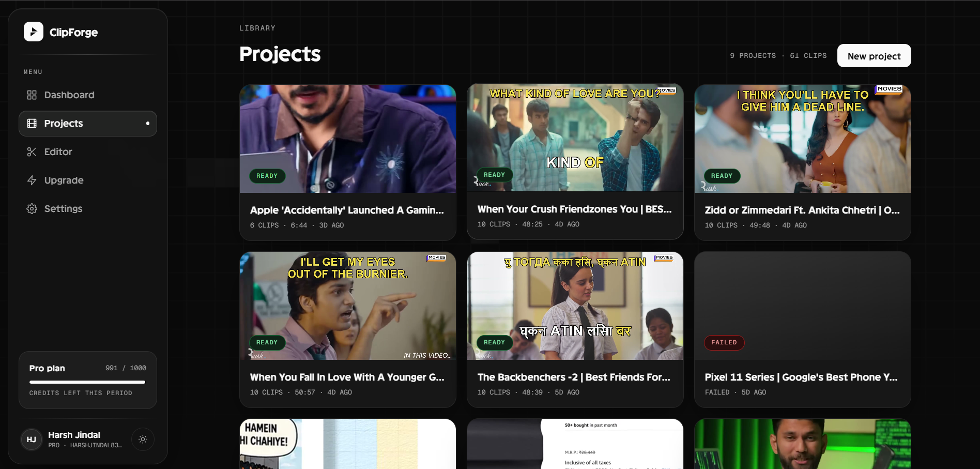Open the failed Pixel 11 Series thumbnail
Image resolution: width=980 pixels, height=469 pixels.
[803, 306]
